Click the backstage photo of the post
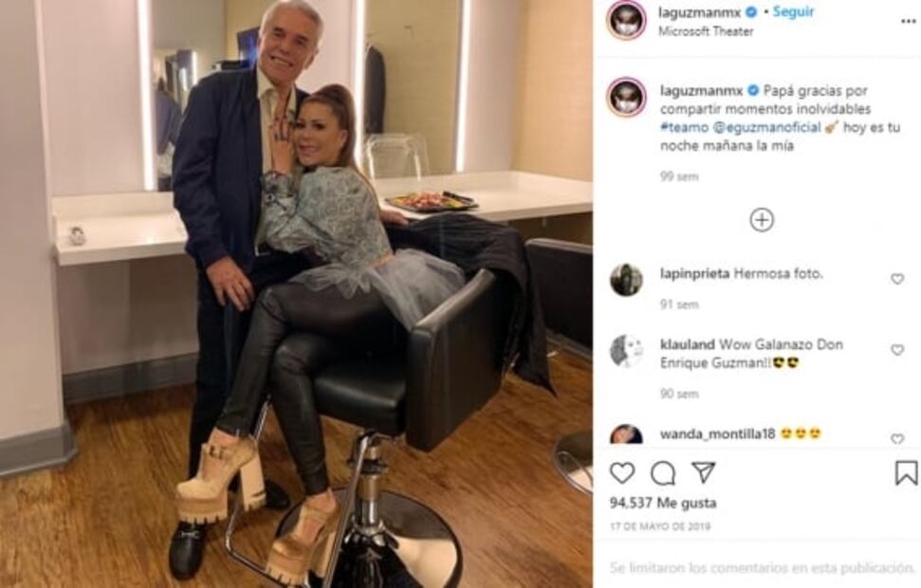The width and height of the screenshot is (921, 588). tap(297, 294)
